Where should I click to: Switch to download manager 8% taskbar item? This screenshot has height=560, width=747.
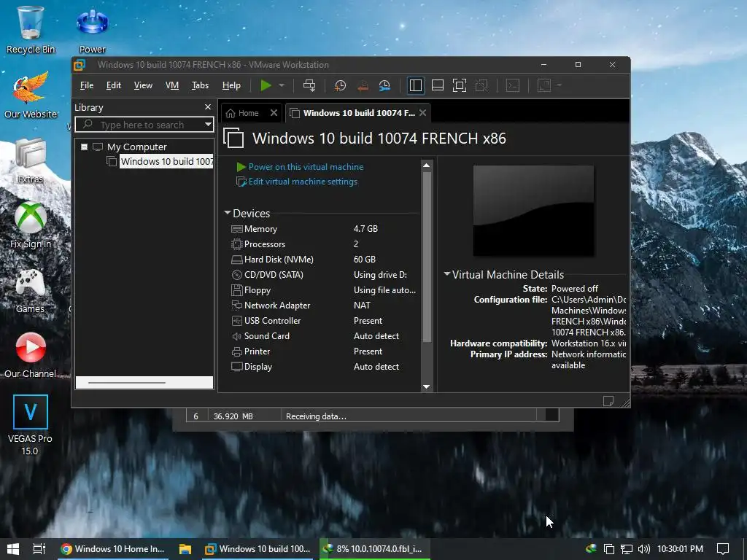(375, 549)
